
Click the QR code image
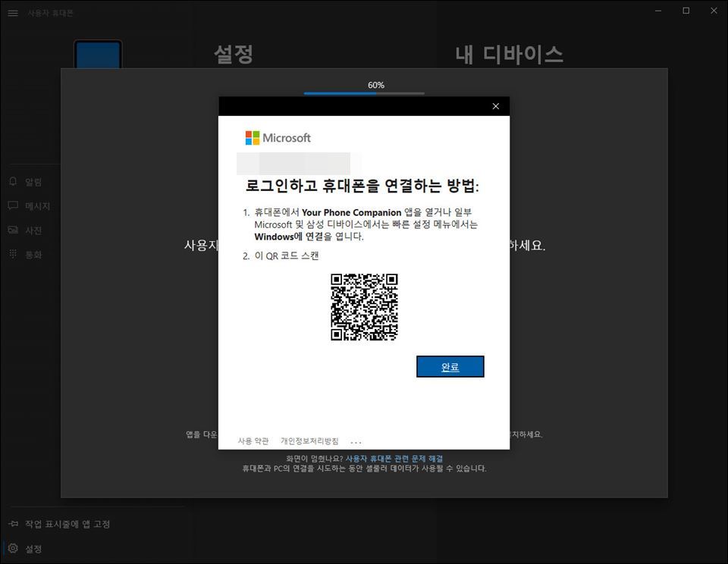[x=364, y=307]
